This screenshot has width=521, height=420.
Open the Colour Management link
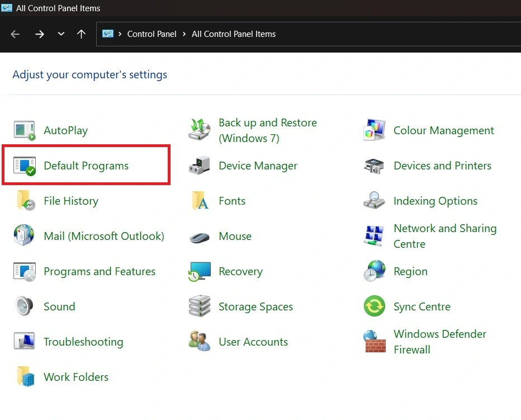point(444,130)
